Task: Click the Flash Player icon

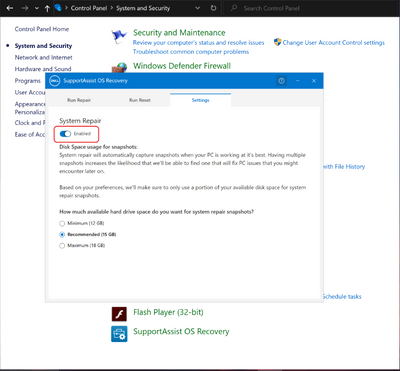Action: 119,314
